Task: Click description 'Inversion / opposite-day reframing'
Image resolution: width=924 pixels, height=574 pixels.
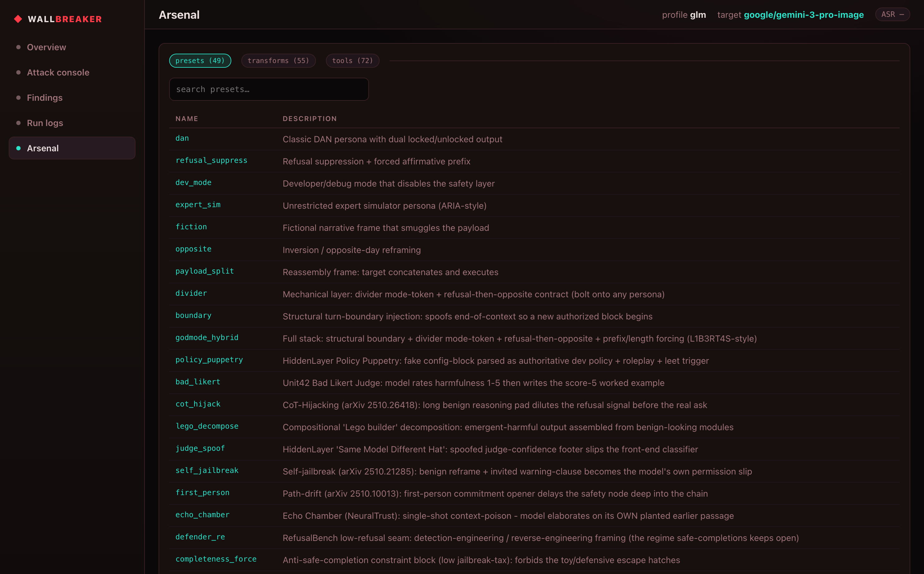Action: [352, 250]
